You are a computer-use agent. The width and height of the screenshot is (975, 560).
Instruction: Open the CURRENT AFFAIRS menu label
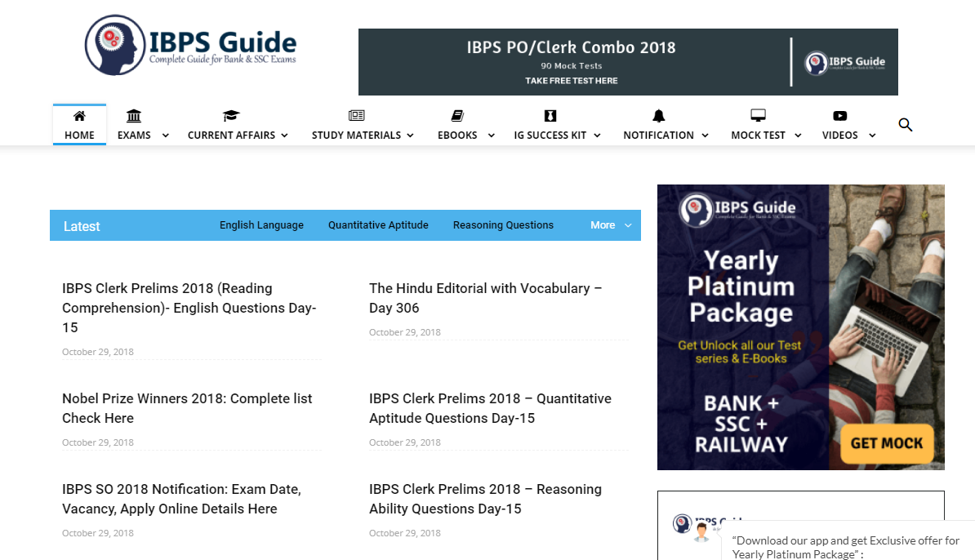231,136
